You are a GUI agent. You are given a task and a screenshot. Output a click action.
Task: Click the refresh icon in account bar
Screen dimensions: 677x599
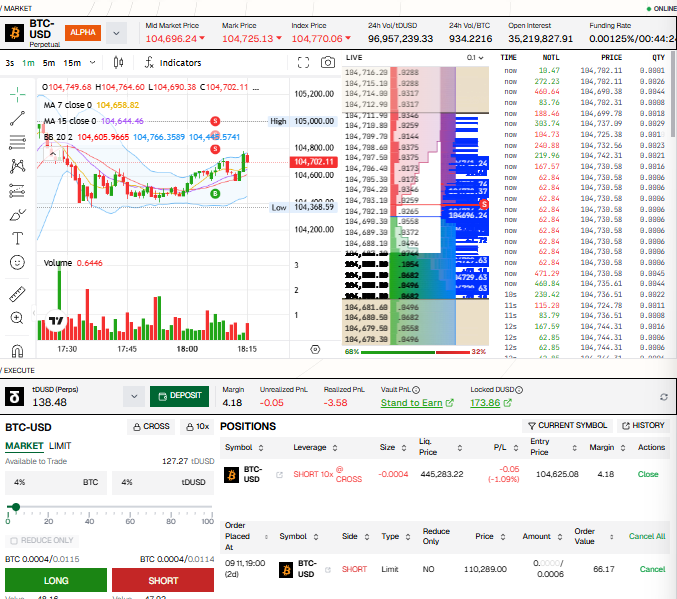point(664,397)
